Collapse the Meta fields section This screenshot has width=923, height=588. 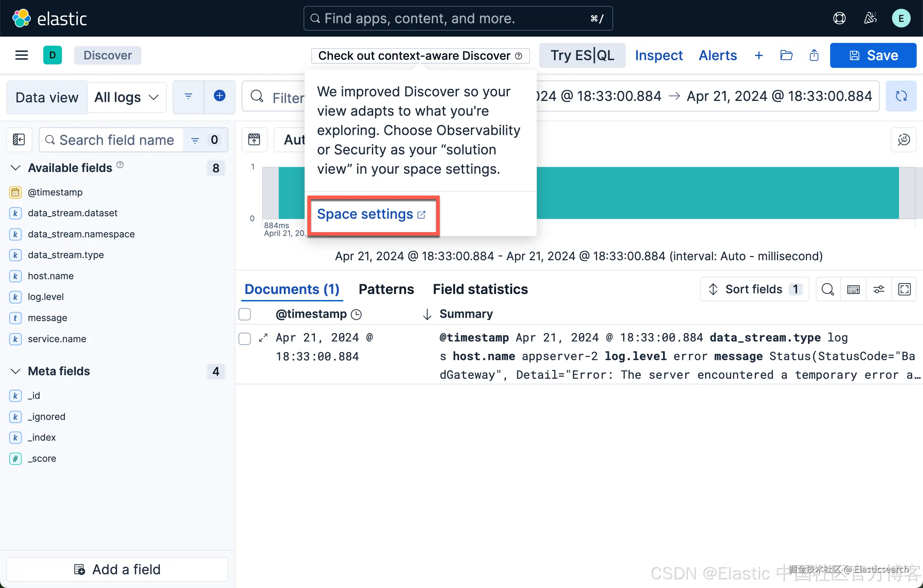tap(15, 371)
